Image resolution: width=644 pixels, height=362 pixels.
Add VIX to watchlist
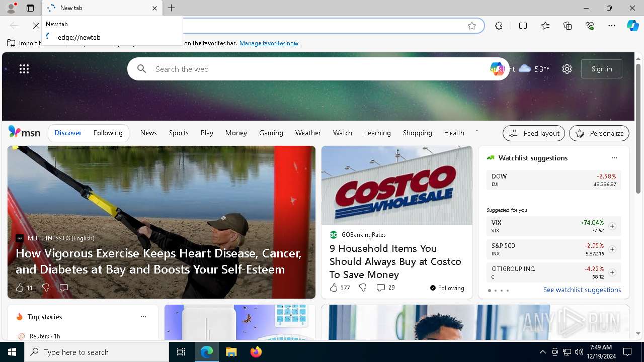(612, 226)
